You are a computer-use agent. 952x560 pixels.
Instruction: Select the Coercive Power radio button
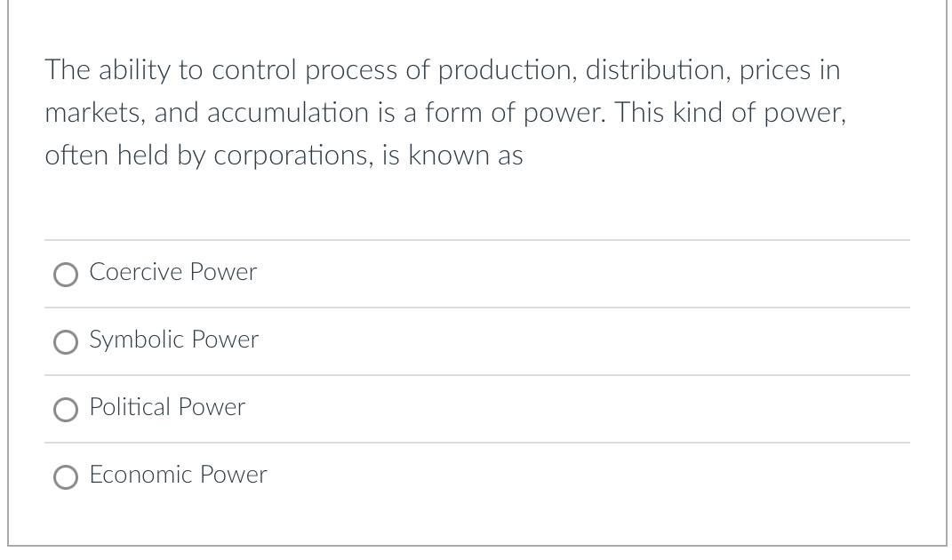click(65, 275)
